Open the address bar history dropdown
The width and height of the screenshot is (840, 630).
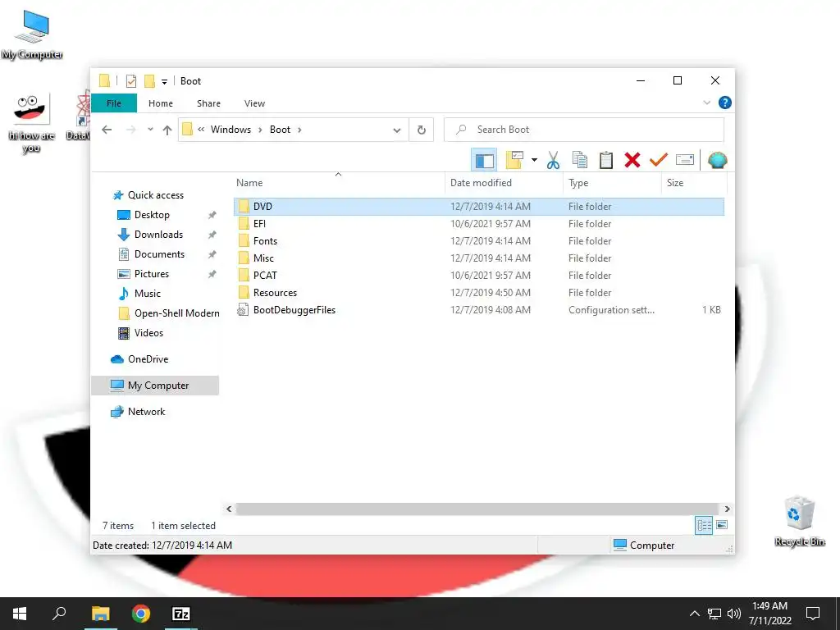pyautogui.click(x=397, y=130)
